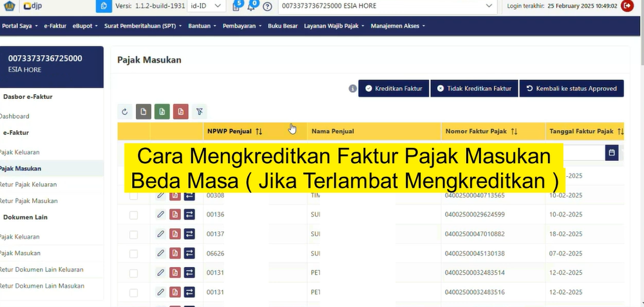Click the Tidak Kreditkan Faktur button
Viewport: 644px width, 307px height.
click(475, 88)
